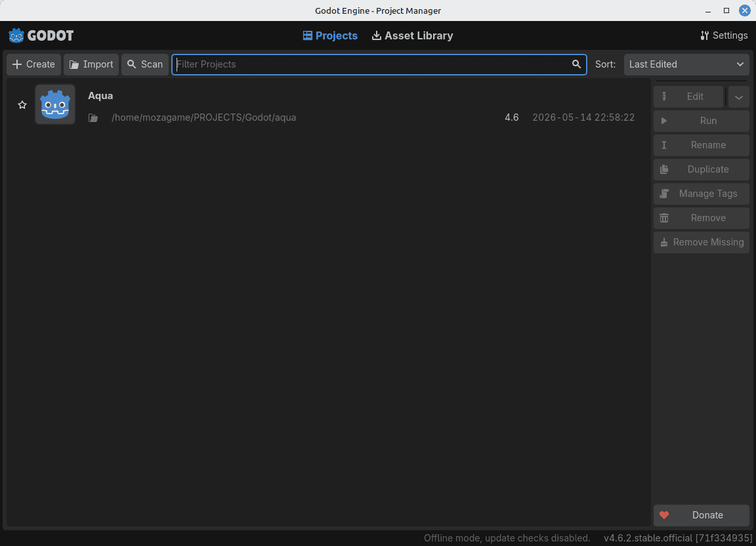This screenshot has height=546, width=756.
Task: Select the Aqua project name
Action: 100,96
